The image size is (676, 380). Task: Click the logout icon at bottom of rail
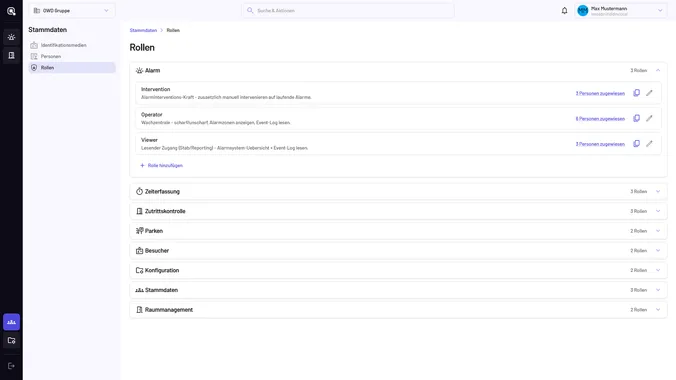11,366
